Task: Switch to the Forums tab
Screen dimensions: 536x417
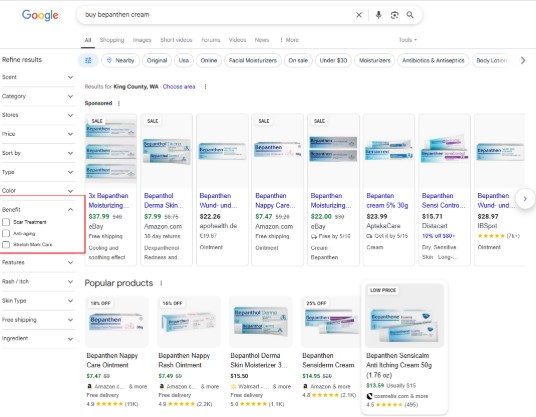Action: [211, 40]
